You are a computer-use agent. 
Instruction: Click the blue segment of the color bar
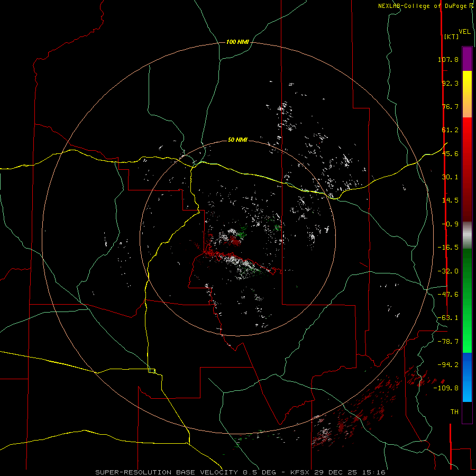467,377
